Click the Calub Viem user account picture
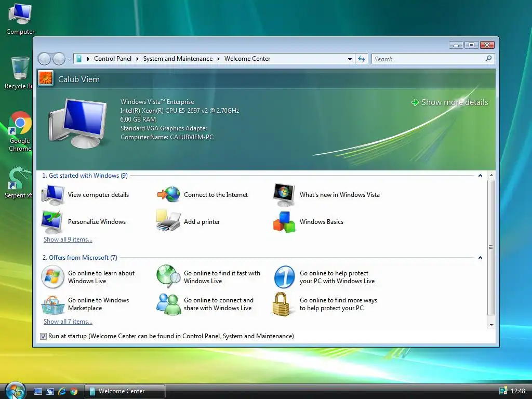Viewport: 532px width, 399px height. 46,78
